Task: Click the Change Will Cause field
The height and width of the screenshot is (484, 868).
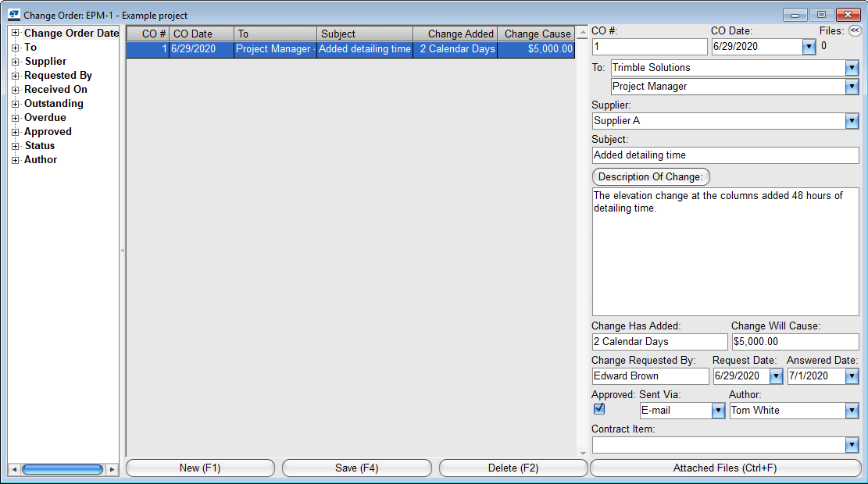Action: [x=795, y=342]
